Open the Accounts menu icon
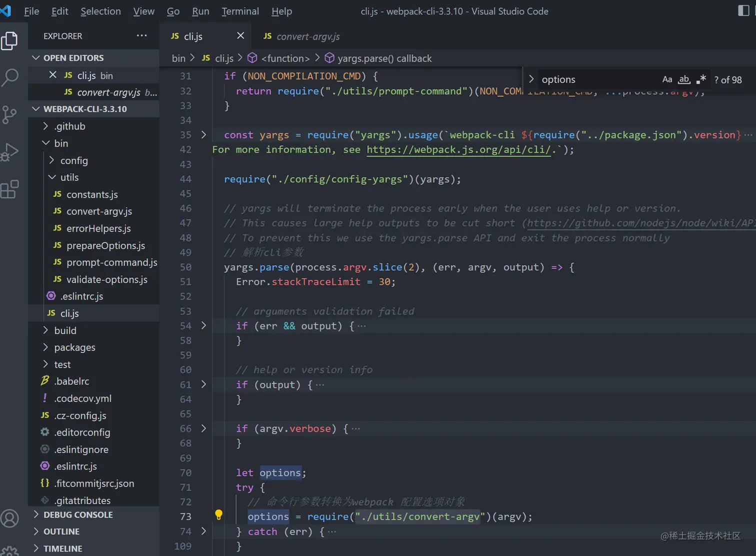Viewport: 756px width, 556px height. coord(10,518)
